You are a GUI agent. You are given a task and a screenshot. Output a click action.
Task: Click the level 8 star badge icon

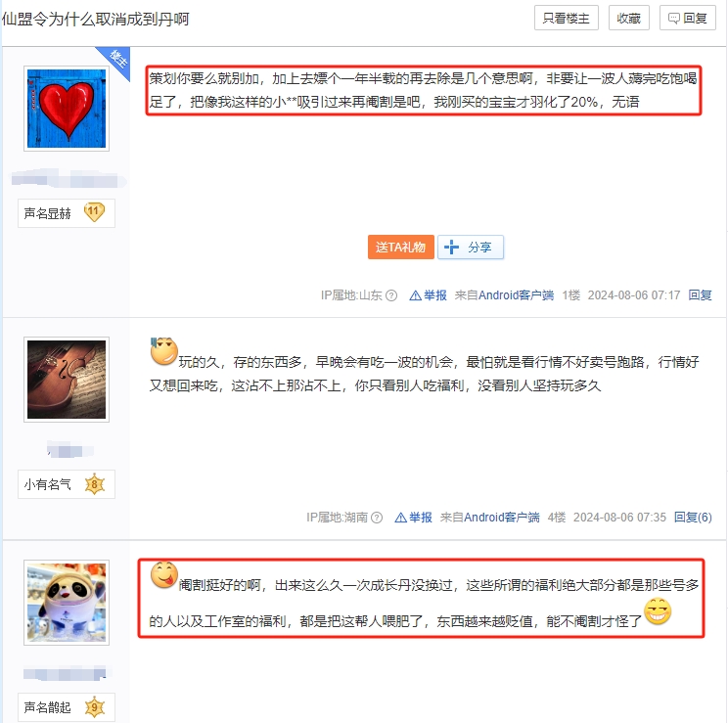tap(95, 484)
